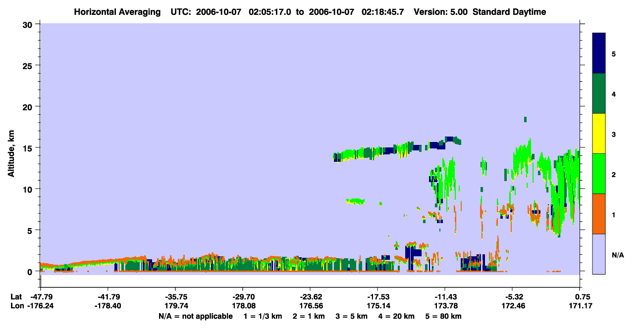Click the latitude label -35.75
Screen dimensions: 644x330
[175, 297]
